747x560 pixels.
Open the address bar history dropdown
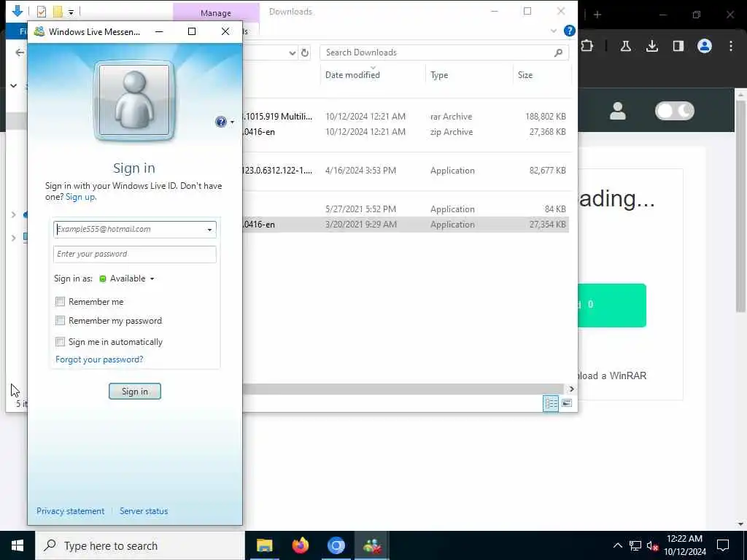point(293,52)
